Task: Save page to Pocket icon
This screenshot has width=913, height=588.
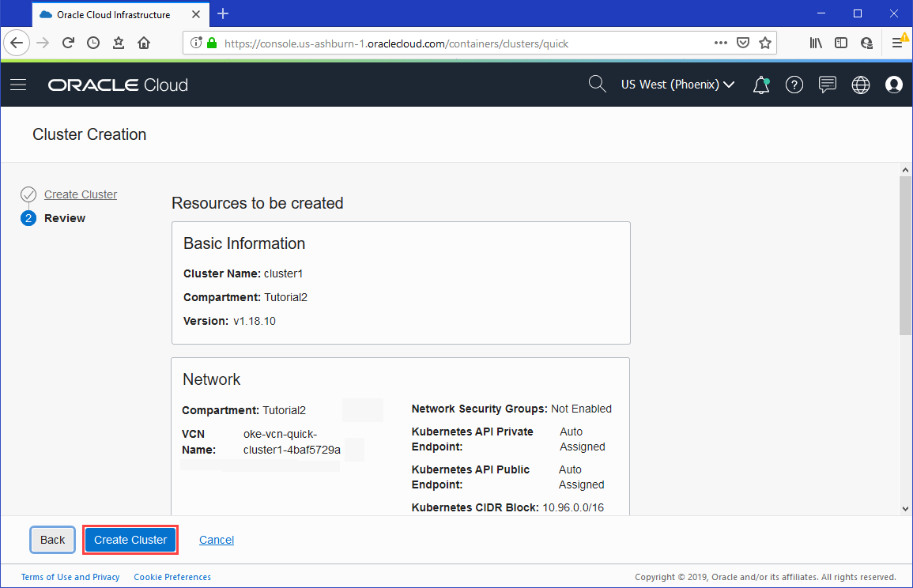Action: pos(743,43)
